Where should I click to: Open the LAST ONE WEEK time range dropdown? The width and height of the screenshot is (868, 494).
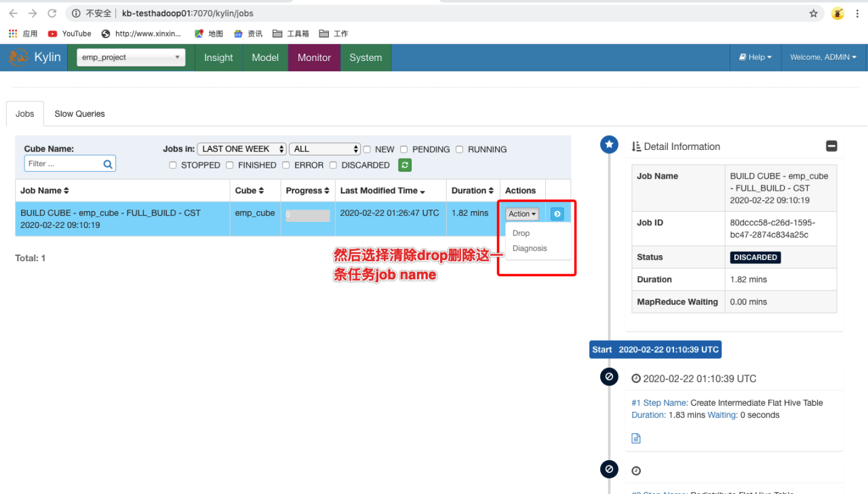click(x=241, y=149)
